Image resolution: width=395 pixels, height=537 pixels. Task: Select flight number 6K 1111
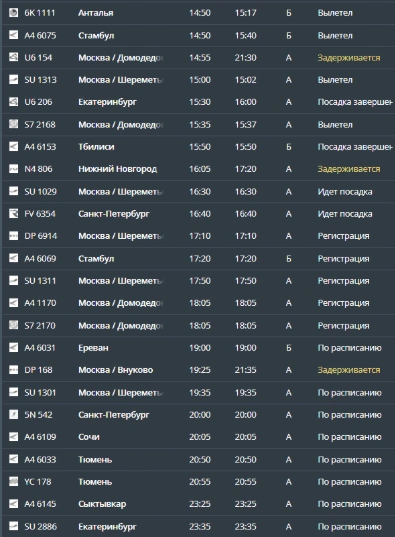[39, 13]
